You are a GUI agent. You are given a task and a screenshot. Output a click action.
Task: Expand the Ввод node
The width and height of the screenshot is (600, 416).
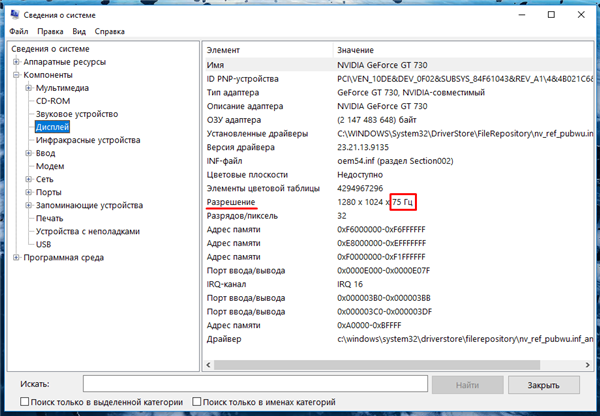coord(28,153)
